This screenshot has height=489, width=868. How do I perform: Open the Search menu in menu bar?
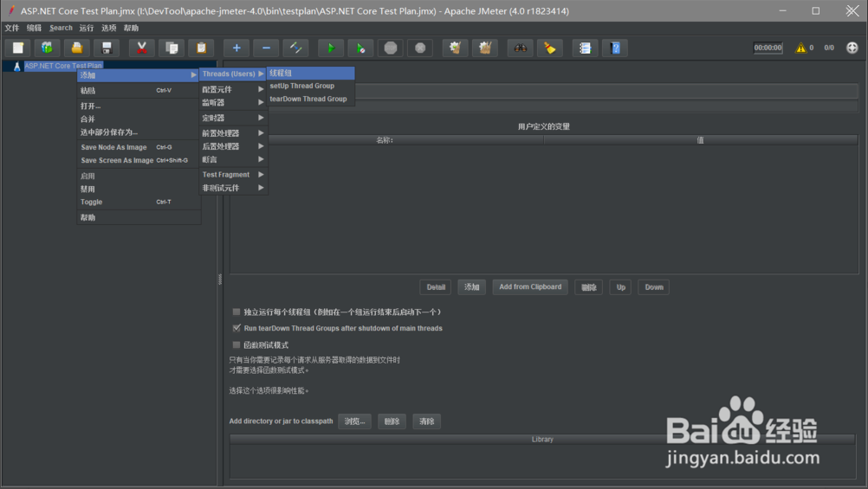pyautogui.click(x=61, y=28)
